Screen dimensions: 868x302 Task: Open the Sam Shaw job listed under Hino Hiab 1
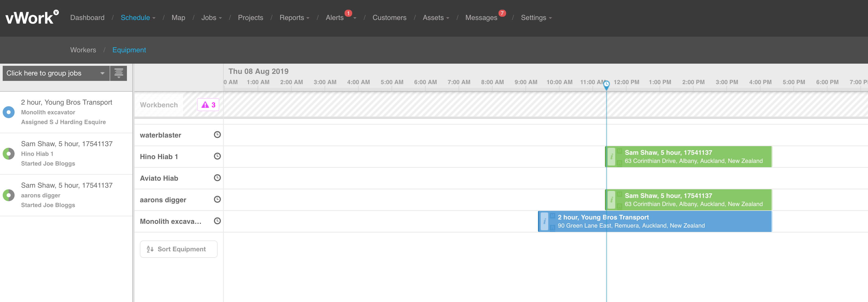67,144
